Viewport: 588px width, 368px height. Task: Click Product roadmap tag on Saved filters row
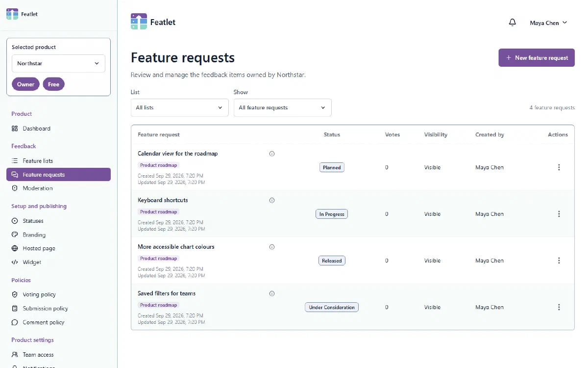click(158, 305)
